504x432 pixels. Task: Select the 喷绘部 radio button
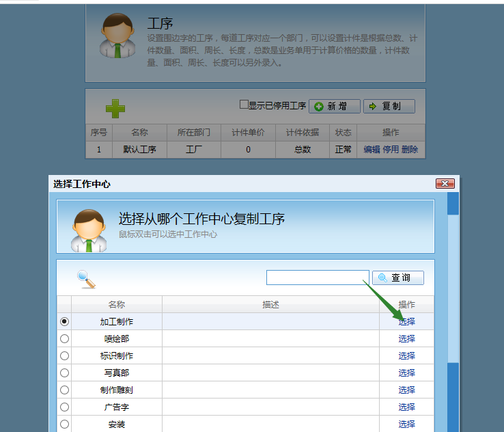pos(65,338)
